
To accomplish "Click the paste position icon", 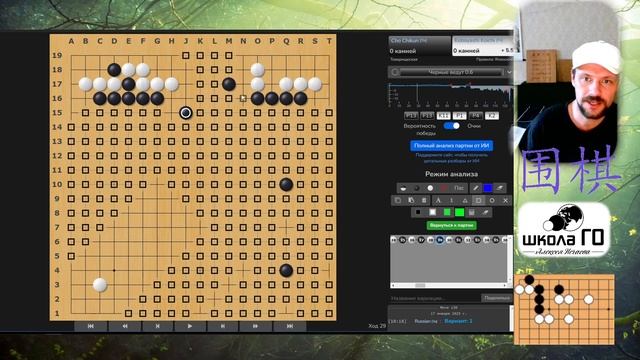I will 411,200.
